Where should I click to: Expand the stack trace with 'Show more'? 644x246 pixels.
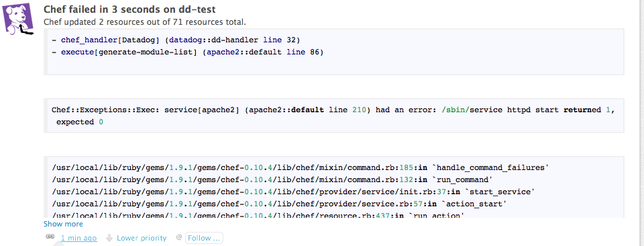[x=63, y=224]
